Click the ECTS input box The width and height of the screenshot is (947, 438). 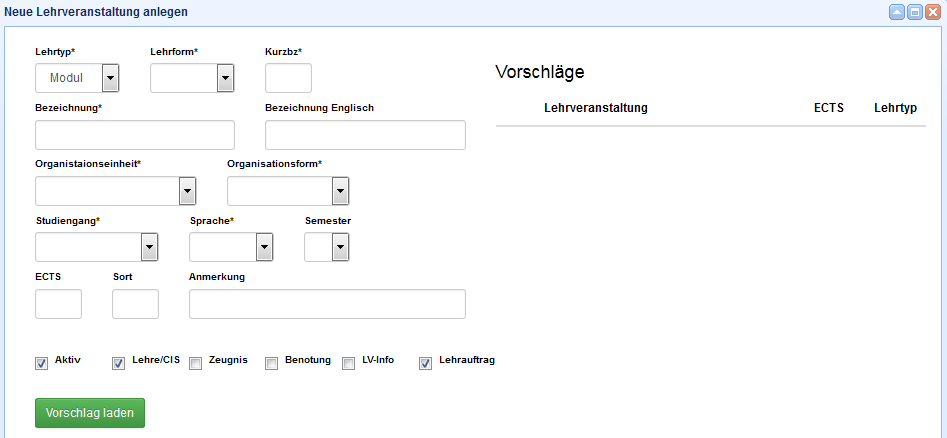tap(59, 304)
